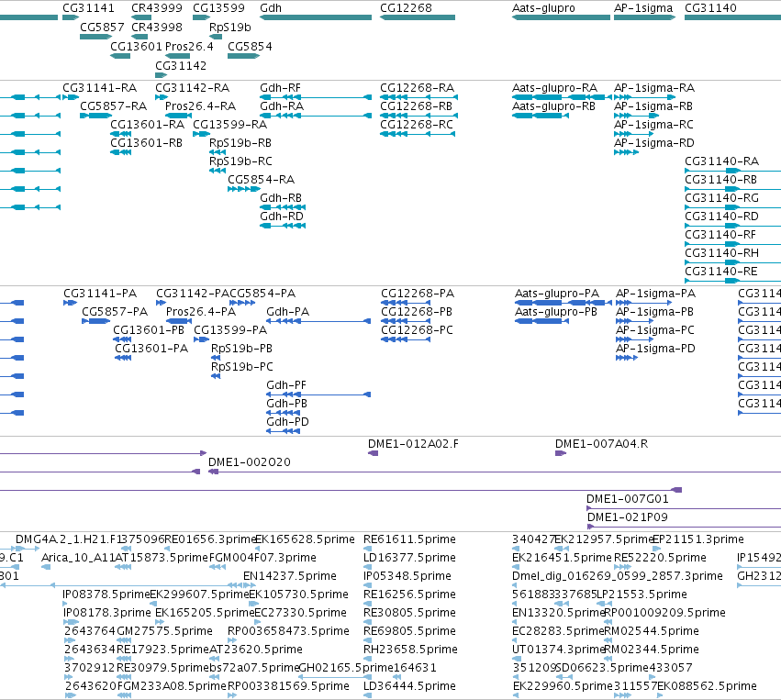This screenshot has height=700, width=781.
Task: Click EST Dmel_dig_016269_0599_2857.3prime
Action: [x=617, y=576]
